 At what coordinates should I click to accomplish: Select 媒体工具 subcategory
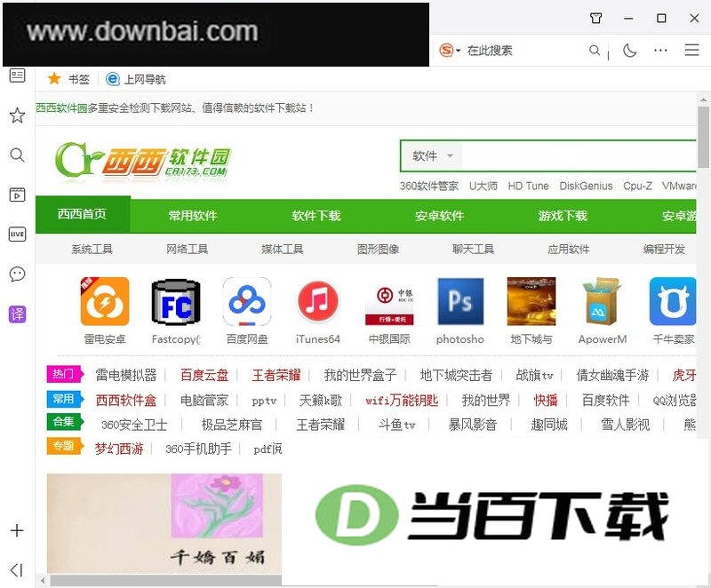(x=283, y=250)
